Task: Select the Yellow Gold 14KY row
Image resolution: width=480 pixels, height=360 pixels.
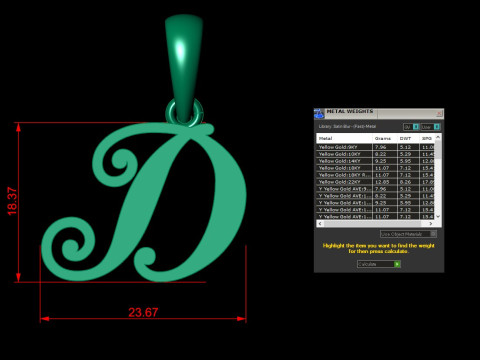Action: 376,161
